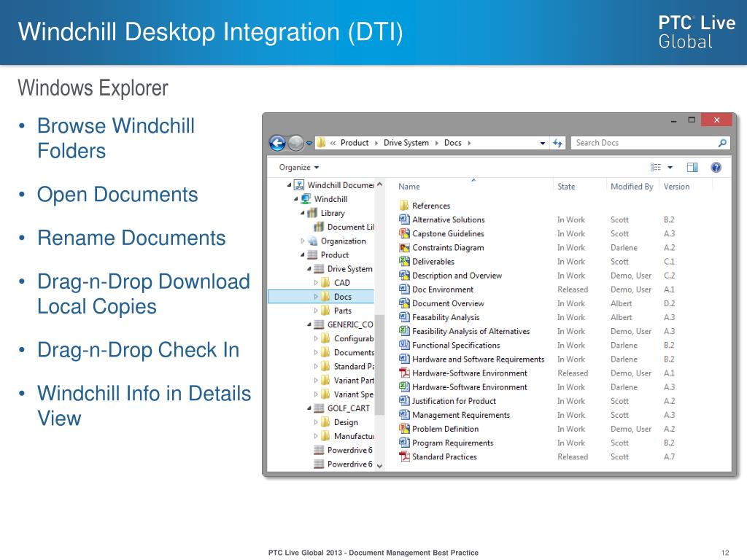Click the Problem Definition PowerPoint icon
Viewport: 747px width, 560px height.
404,429
